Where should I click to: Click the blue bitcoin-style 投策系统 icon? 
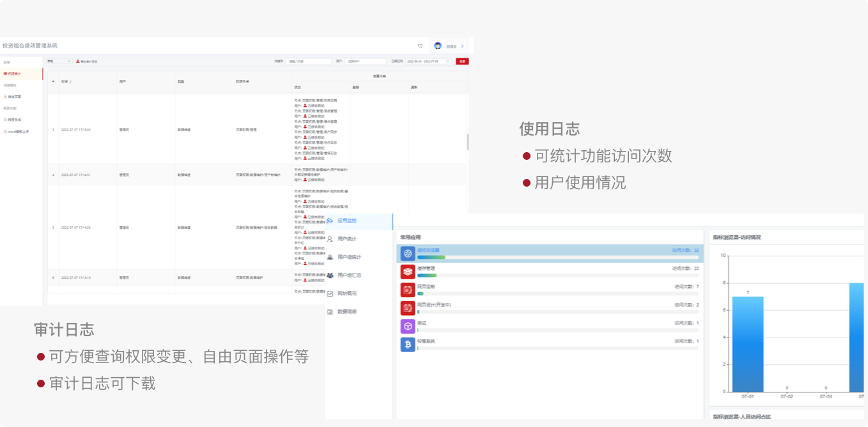408,345
